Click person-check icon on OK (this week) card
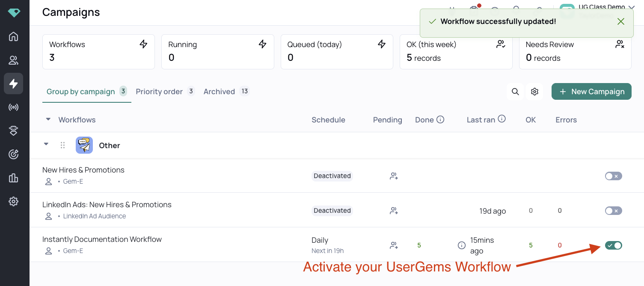This screenshot has height=286, width=644. (501, 44)
